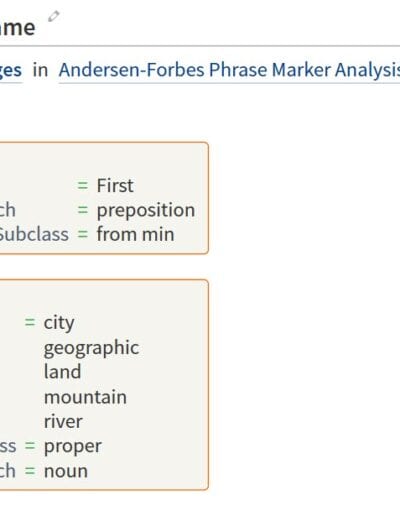Select the 'river' value
Viewport: 400px width, 516px height.
[63, 422]
